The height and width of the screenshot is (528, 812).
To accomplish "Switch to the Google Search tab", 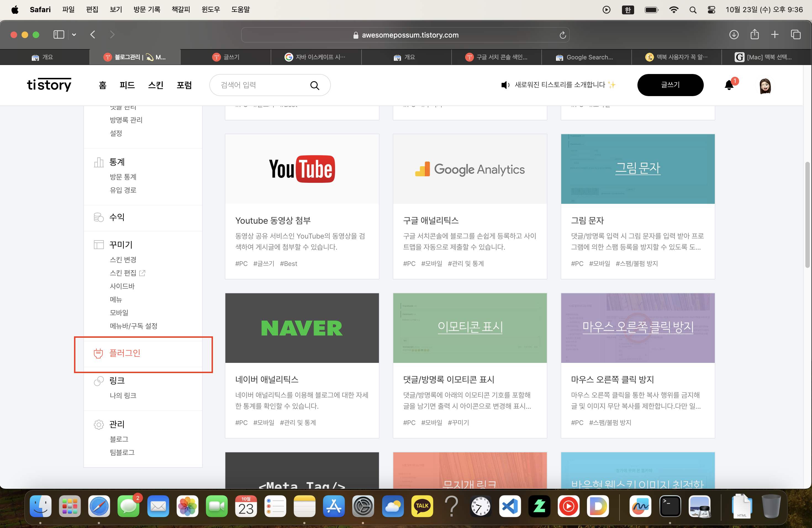I will (x=586, y=57).
